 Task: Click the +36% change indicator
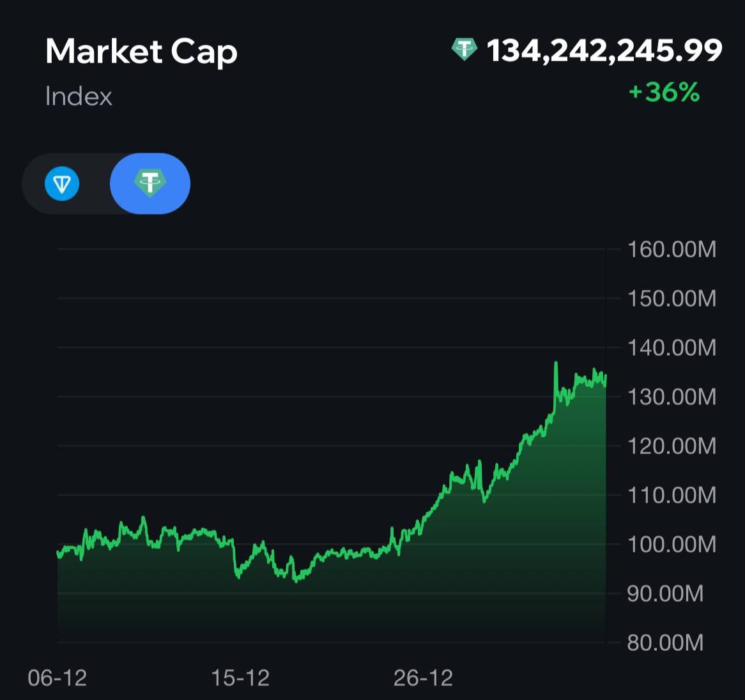(664, 93)
